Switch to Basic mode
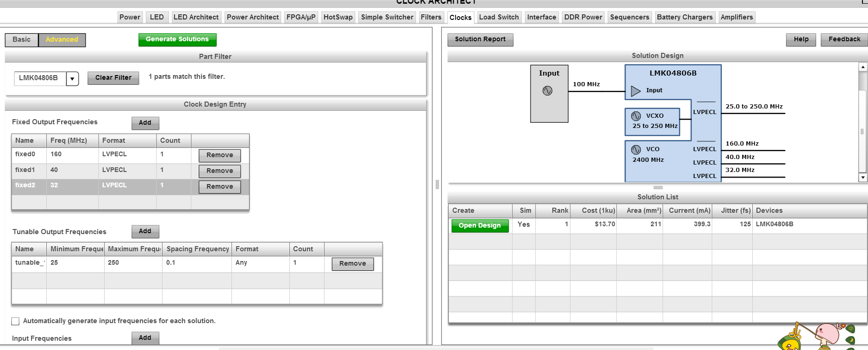Screen dimensions: 868x350 coord(22,40)
